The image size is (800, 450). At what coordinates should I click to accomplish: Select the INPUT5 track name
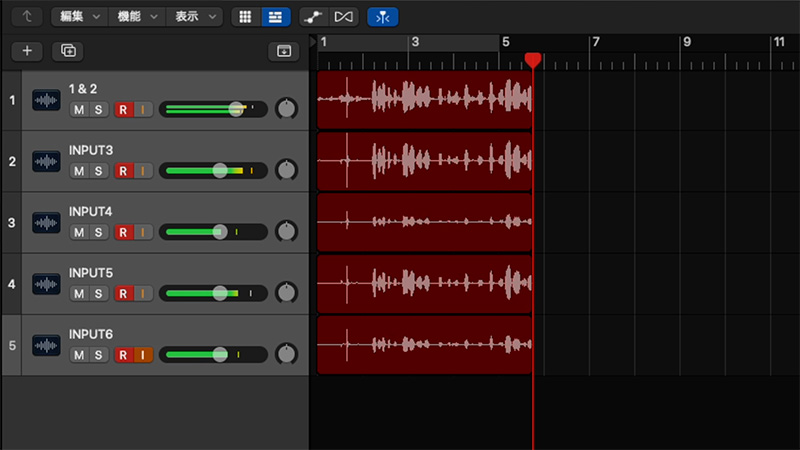coord(90,273)
